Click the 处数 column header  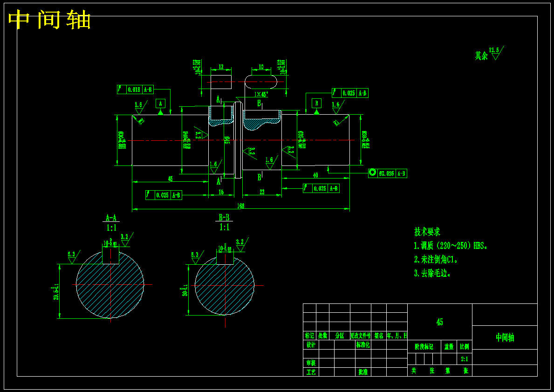click(322, 336)
